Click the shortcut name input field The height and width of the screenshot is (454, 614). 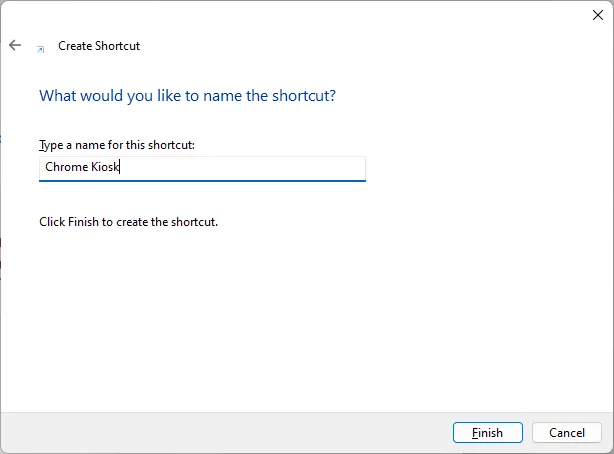202,168
